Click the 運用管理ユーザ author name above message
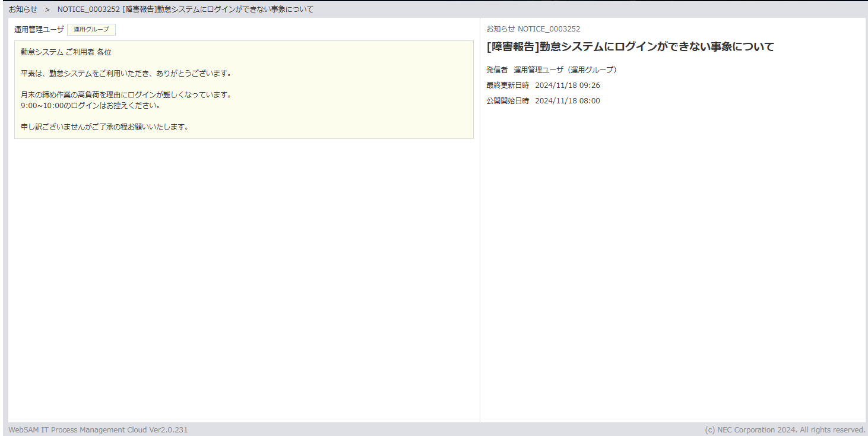This screenshot has height=436, width=868. tap(39, 29)
